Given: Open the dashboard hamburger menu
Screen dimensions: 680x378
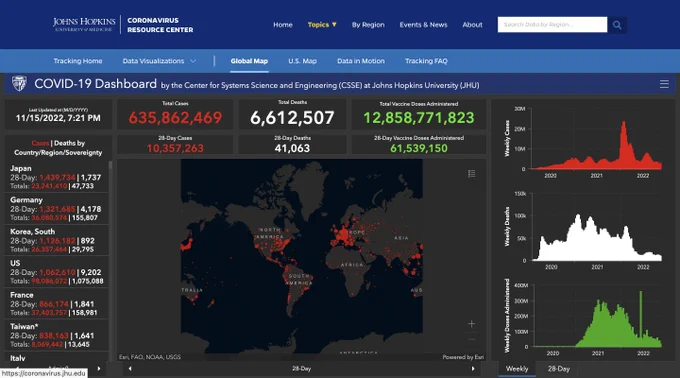Looking at the screenshot, I should click(x=664, y=84).
